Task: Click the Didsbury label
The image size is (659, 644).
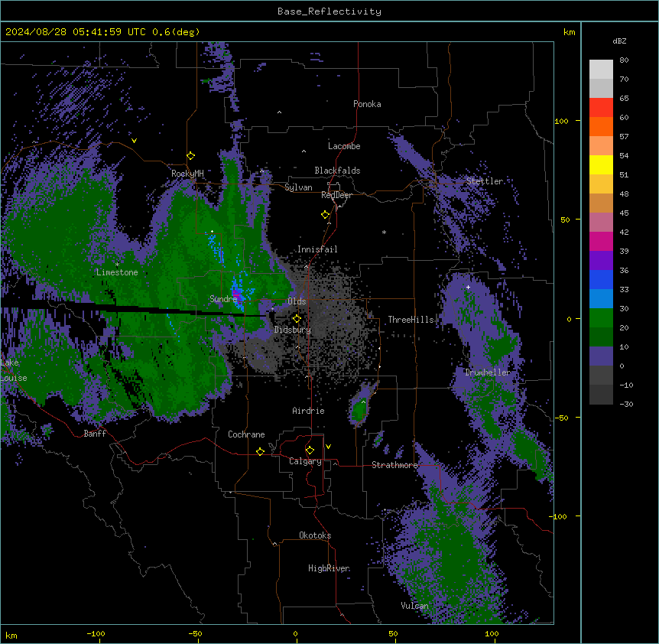Action: pyautogui.click(x=293, y=330)
